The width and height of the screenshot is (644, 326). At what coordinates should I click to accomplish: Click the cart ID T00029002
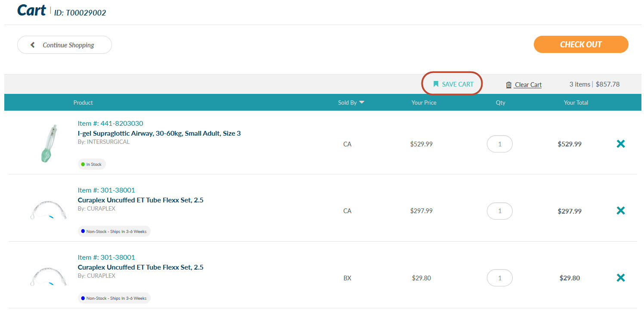pyautogui.click(x=80, y=13)
